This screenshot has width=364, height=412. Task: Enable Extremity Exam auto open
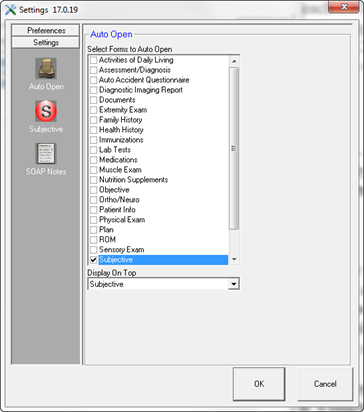click(94, 110)
